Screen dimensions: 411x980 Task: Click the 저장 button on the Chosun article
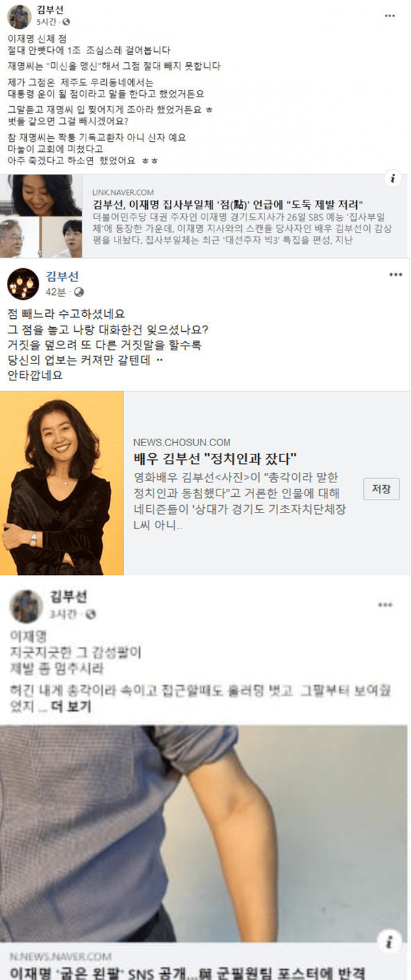381,489
